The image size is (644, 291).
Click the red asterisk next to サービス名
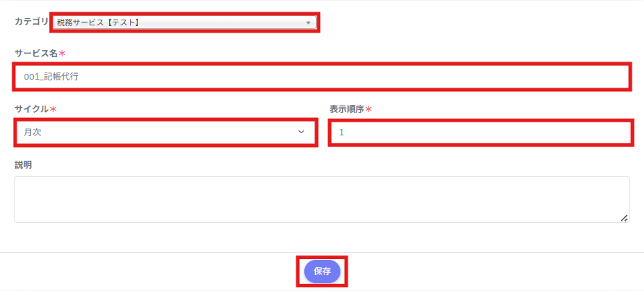pyautogui.click(x=62, y=53)
